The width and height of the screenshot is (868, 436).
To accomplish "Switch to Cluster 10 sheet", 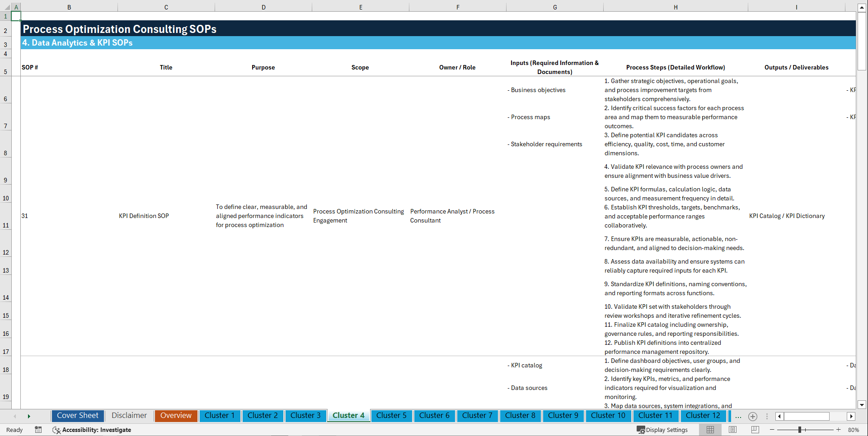I will point(608,416).
